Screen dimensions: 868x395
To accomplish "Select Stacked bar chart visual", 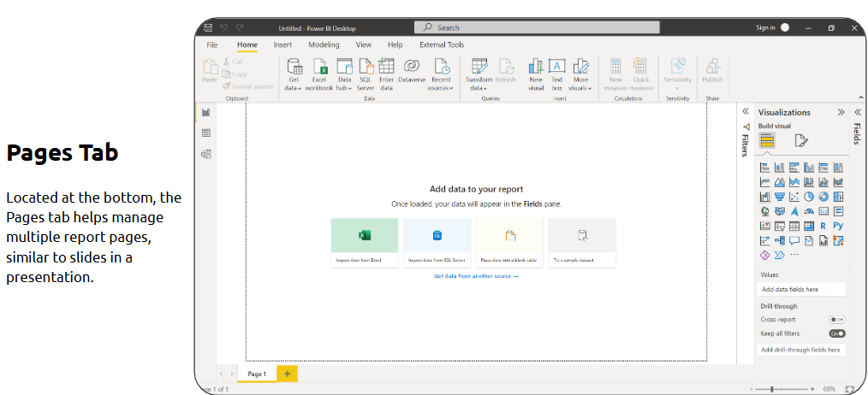I will click(x=765, y=167).
